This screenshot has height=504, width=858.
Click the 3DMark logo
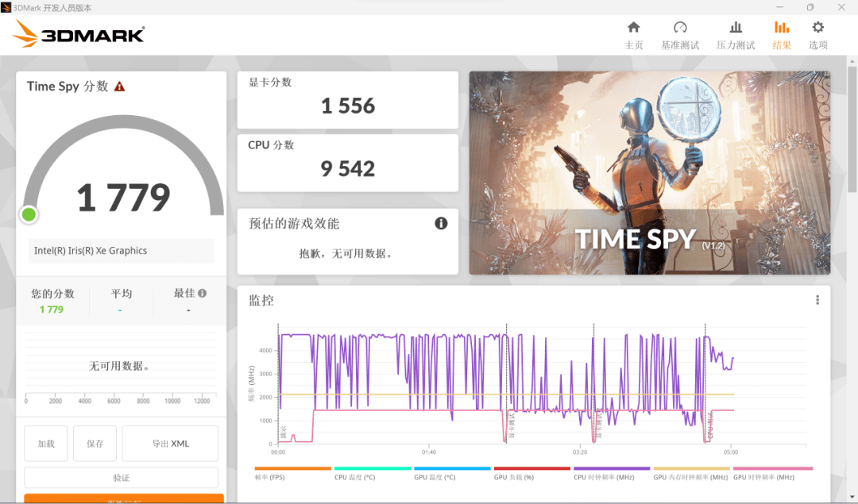point(78,34)
